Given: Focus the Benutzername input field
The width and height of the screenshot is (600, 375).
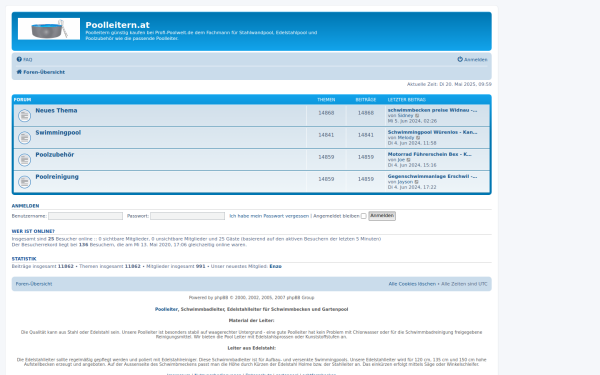Looking at the screenshot, I should point(85,216).
